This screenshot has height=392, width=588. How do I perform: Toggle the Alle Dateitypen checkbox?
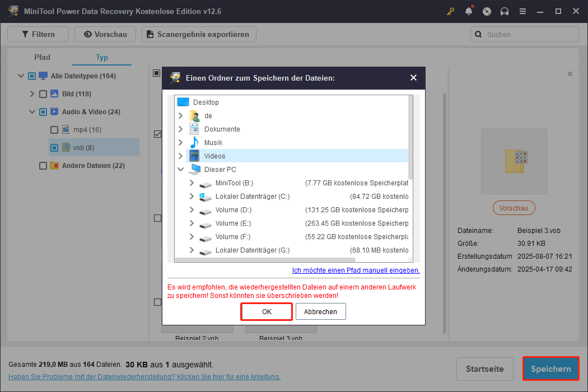coord(32,76)
